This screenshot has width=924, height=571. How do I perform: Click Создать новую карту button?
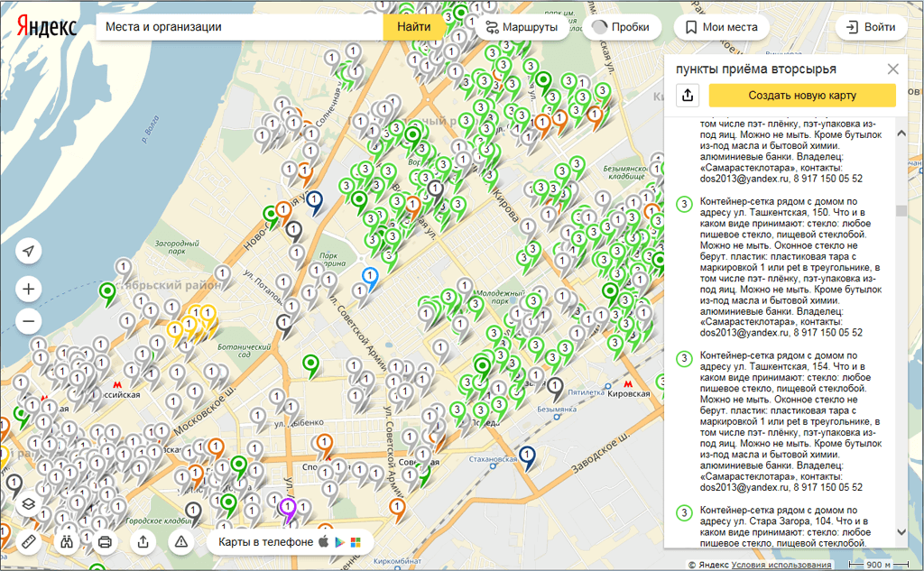click(x=801, y=96)
